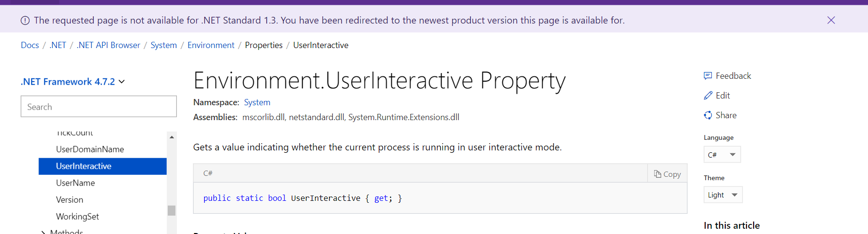Go to .NET breadcrumb link

coord(58,45)
